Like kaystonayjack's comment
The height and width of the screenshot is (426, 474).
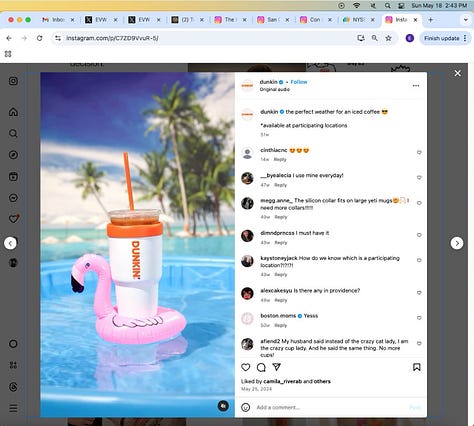pos(419,260)
